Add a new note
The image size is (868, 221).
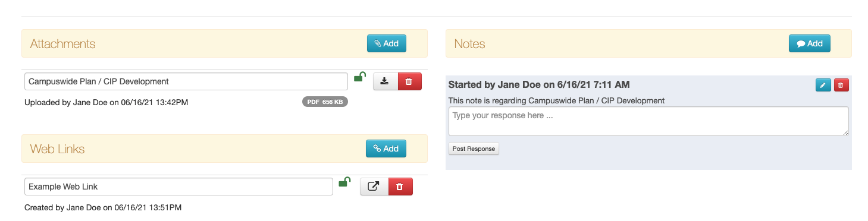(x=810, y=43)
